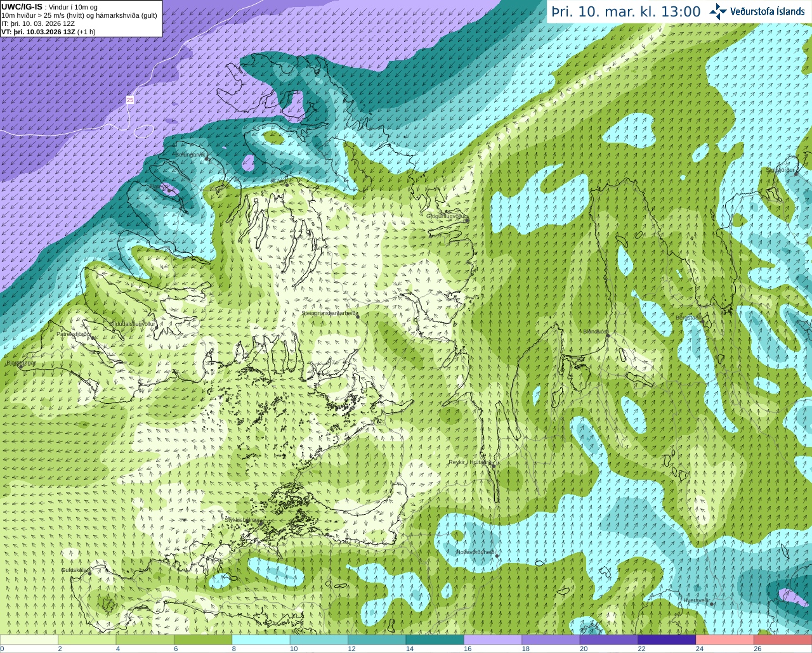Click the 'Reykir í Hrútafirði' place label
The width and height of the screenshot is (812, 653).
(470, 462)
